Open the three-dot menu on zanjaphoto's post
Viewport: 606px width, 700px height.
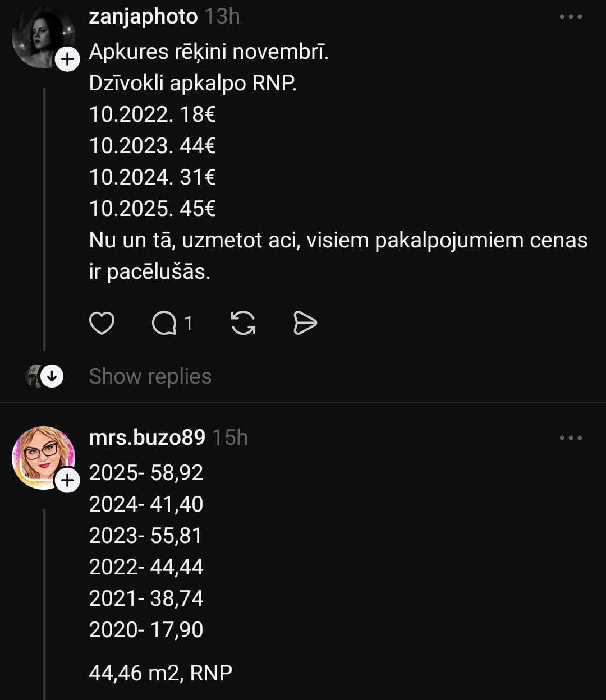[571, 17]
